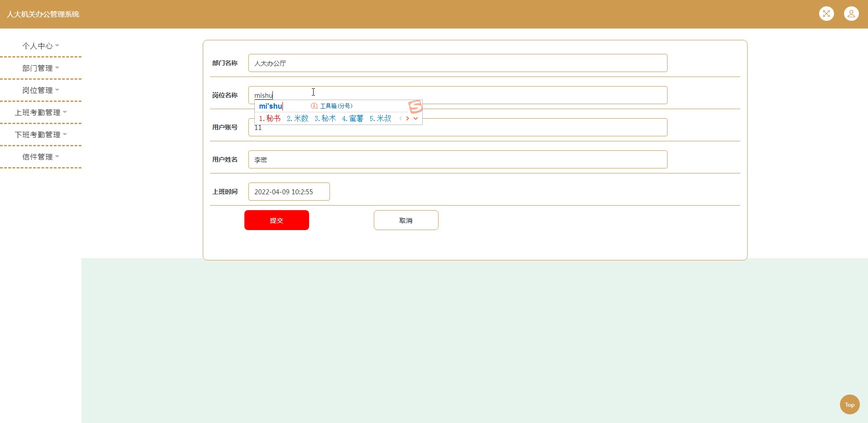Image resolution: width=868 pixels, height=423 pixels.
Task: Focus the 用户姓名 input field
Action: 458,159
